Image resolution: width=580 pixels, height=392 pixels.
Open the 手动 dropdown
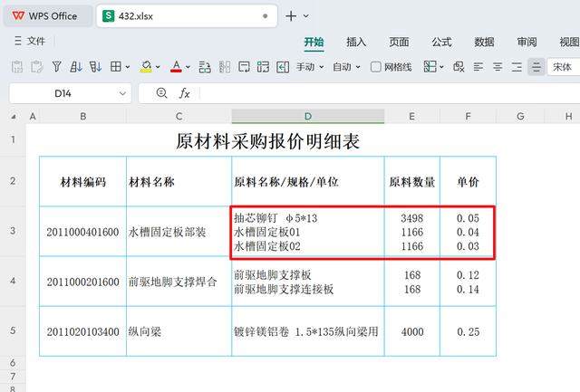(x=310, y=67)
